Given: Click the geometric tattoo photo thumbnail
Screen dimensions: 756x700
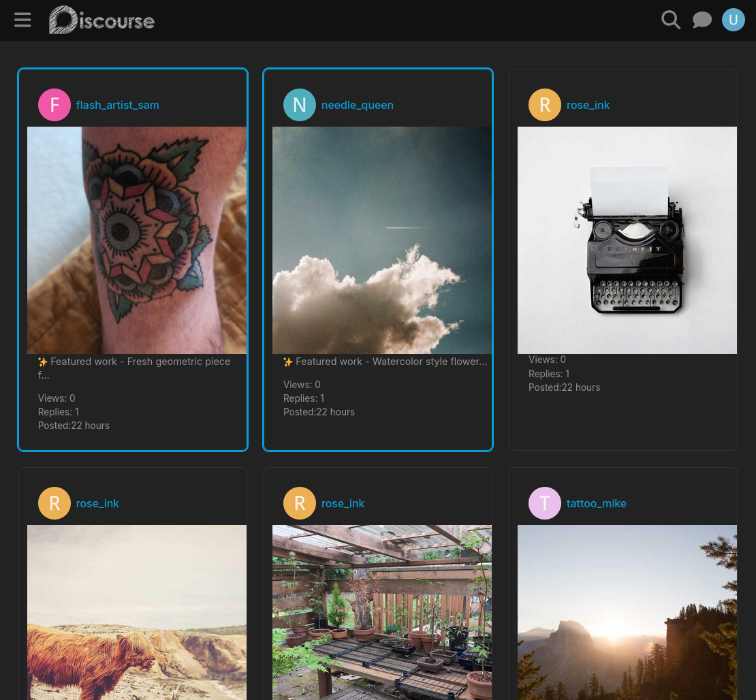Looking at the screenshot, I should tap(136, 240).
